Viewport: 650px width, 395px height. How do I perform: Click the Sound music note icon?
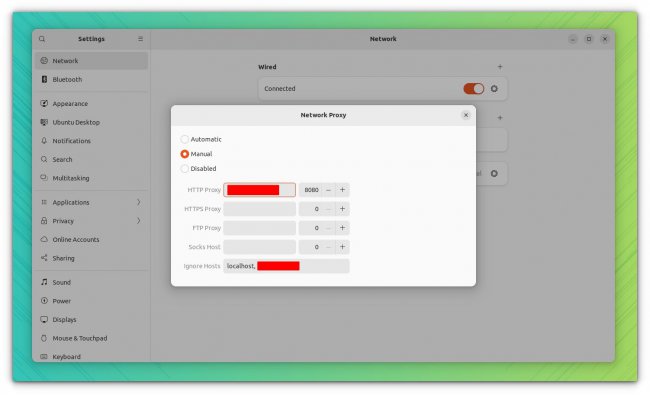click(x=44, y=282)
